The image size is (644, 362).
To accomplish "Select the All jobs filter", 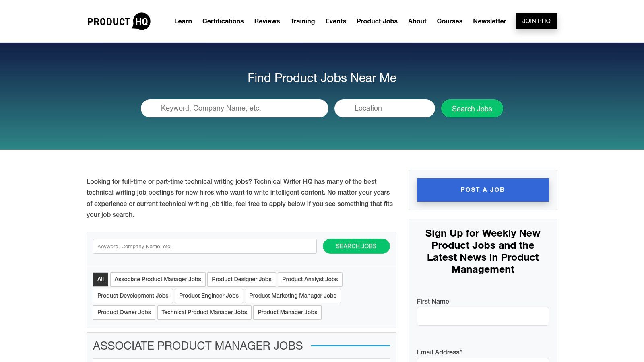I will tap(100, 279).
